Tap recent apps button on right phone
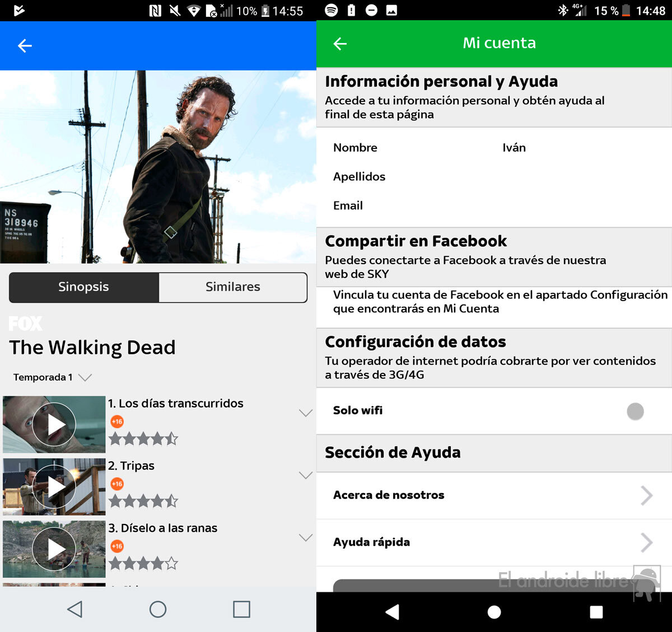672x632 pixels. click(596, 612)
